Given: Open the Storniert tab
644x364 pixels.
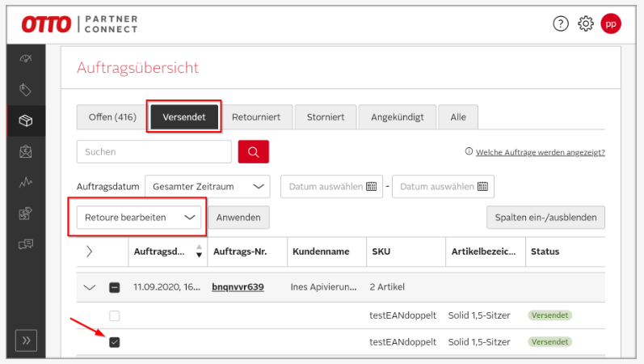Looking at the screenshot, I should click(x=326, y=117).
